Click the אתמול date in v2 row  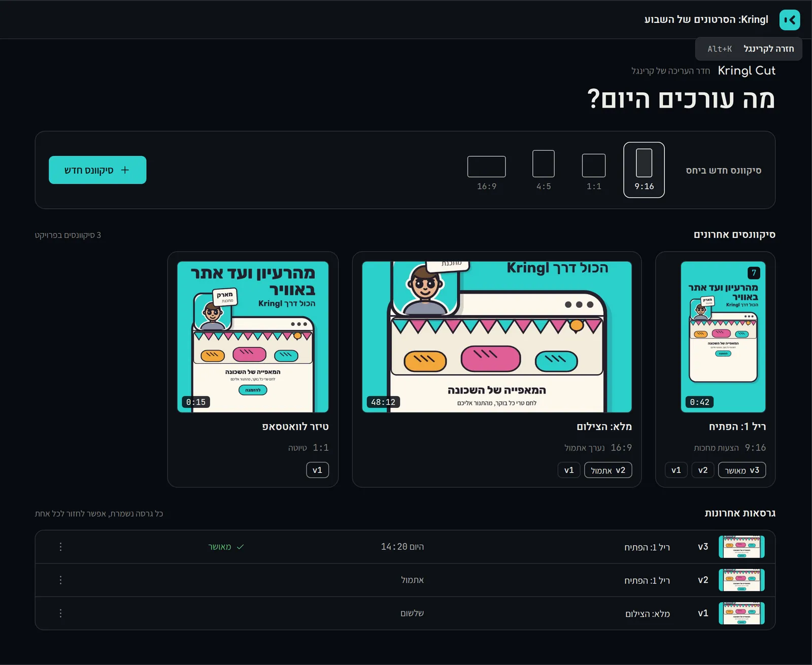[412, 580]
